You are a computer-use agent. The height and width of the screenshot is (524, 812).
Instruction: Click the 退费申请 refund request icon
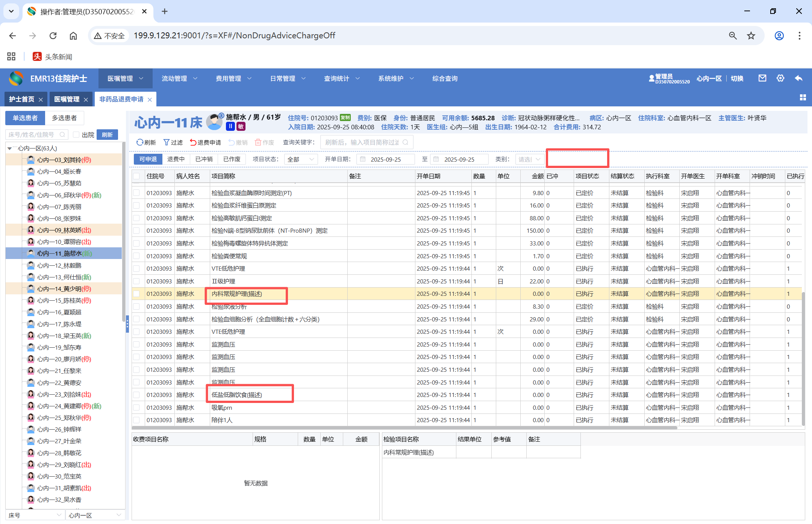pyautogui.click(x=193, y=142)
